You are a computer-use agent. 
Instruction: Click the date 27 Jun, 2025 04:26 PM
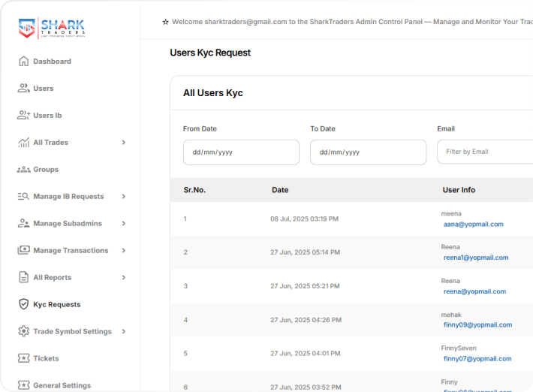(306, 320)
